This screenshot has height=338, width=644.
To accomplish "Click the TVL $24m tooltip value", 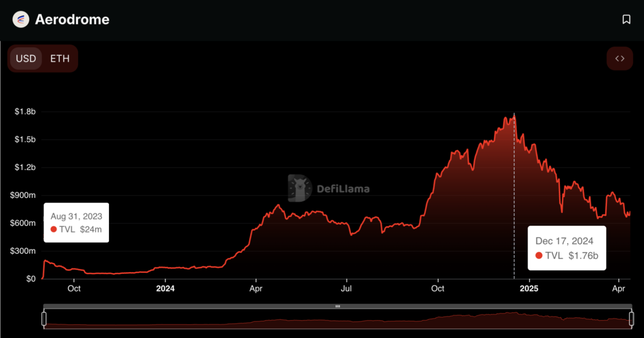I will click(x=76, y=230).
